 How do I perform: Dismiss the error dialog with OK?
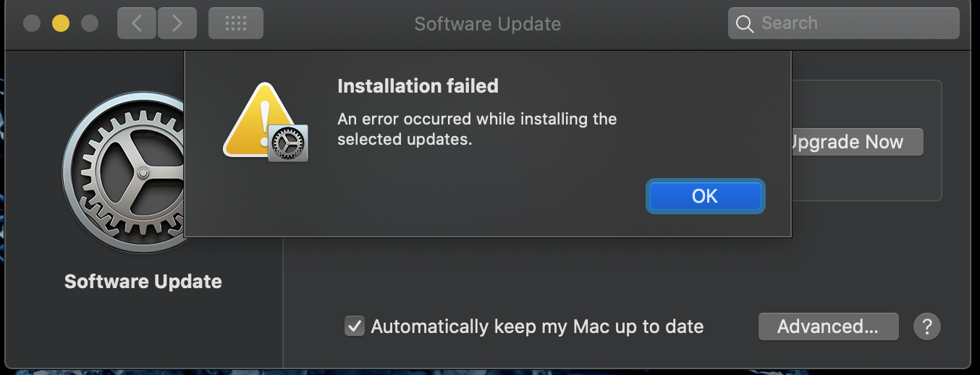pyautogui.click(x=705, y=195)
